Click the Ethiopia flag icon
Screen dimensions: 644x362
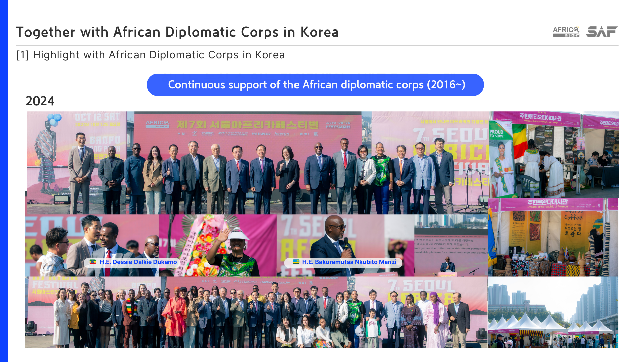(93, 262)
